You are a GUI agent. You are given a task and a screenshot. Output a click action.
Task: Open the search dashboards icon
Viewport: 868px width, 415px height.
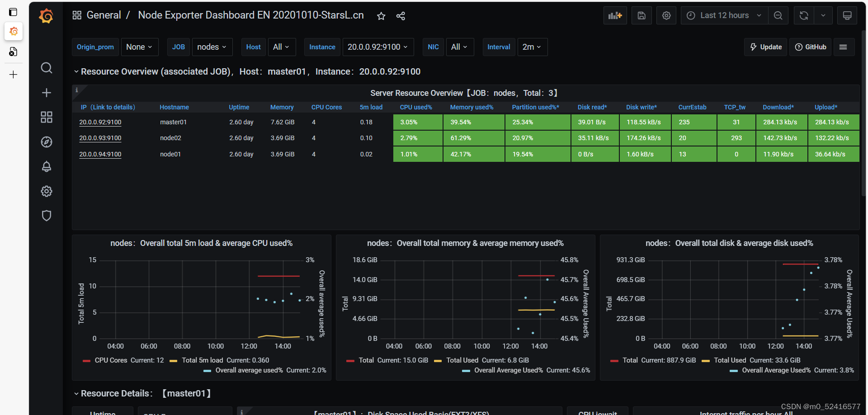pyautogui.click(x=46, y=68)
